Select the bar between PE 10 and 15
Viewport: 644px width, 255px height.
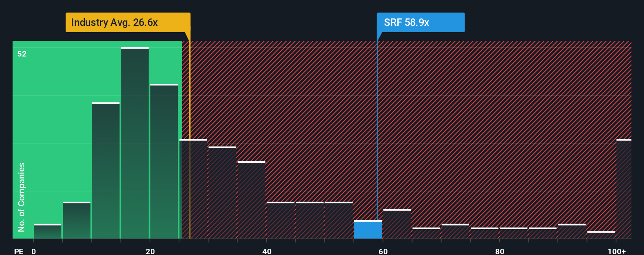pos(106,171)
